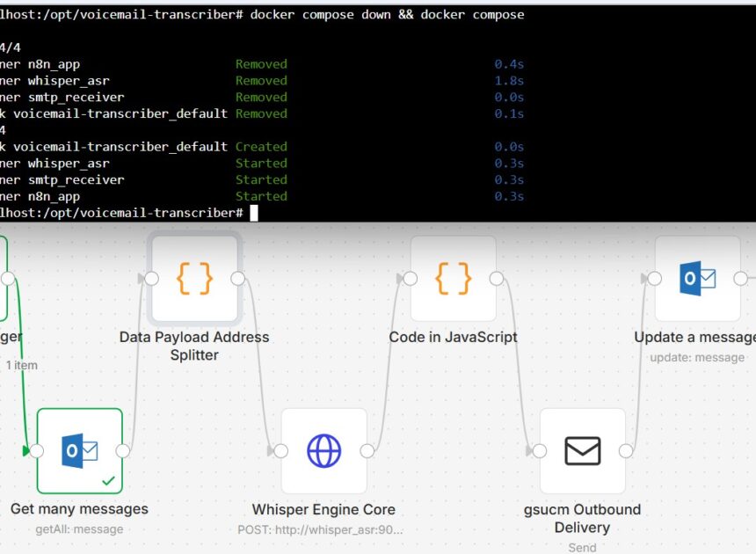The height and width of the screenshot is (554, 756).
Task: Click the 'Get many messages' label
Action: coord(79,509)
